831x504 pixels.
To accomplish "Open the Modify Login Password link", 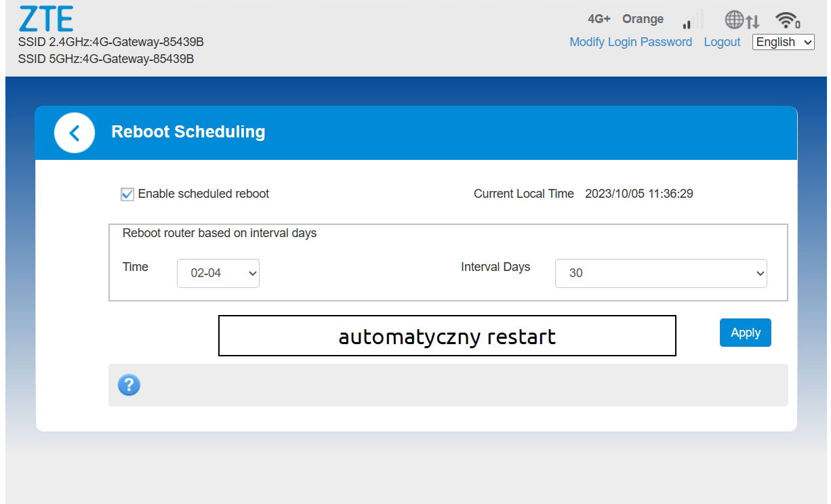I will (630, 42).
